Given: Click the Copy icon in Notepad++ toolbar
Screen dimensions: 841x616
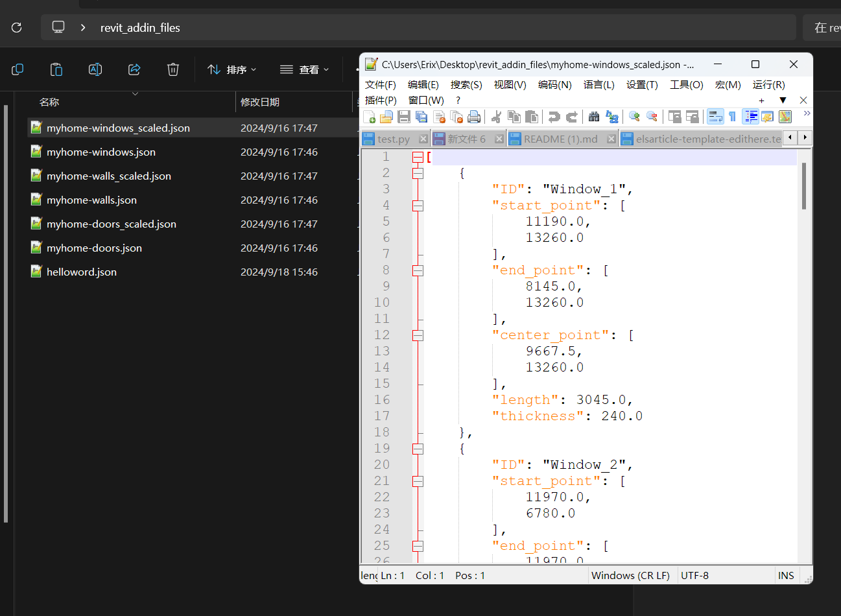Looking at the screenshot, I should click(x=514, y=117).
